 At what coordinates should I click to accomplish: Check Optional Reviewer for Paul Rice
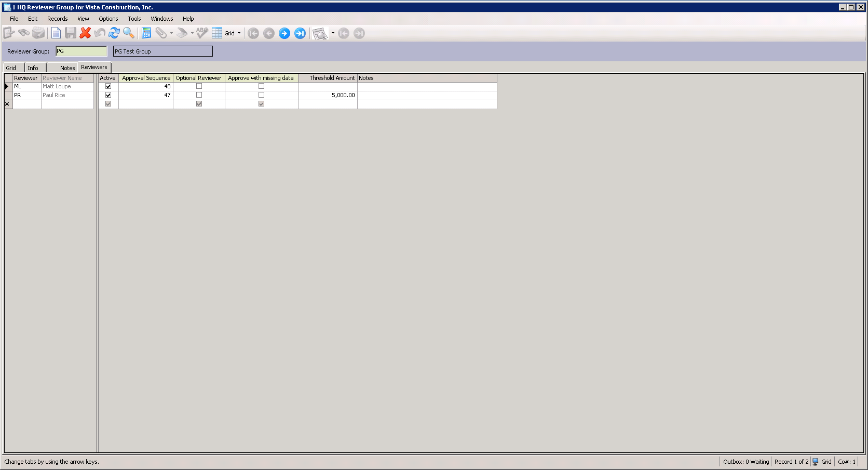pyautogui.click(x=199, y=95)
